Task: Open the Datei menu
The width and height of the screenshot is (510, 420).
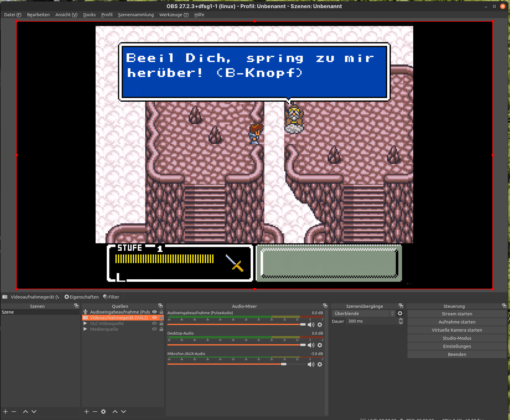Action: click(13, 15)
